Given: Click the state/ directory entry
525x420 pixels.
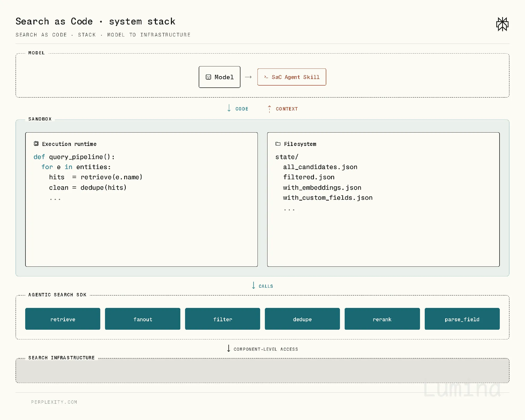Looking at the screenshot, I should [x=287, y=157].
